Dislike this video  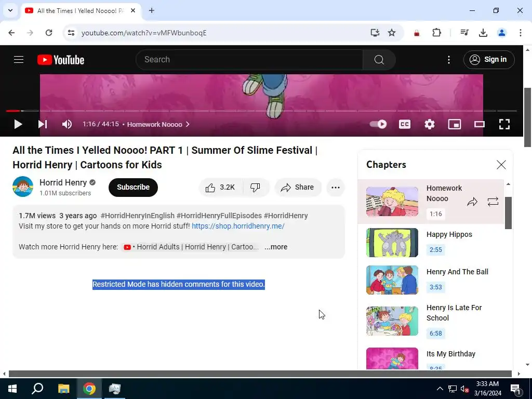pyautogui.click(x=256, y=187)
